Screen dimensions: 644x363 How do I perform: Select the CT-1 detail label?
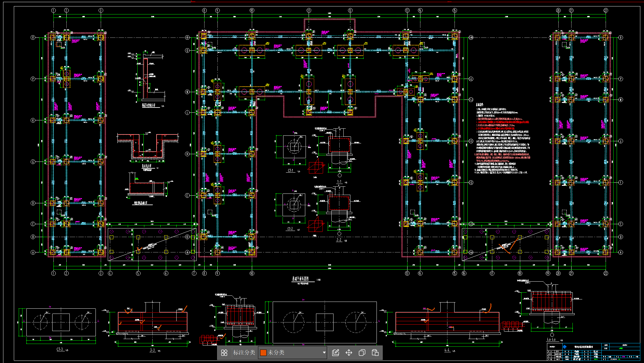[290, 170]
